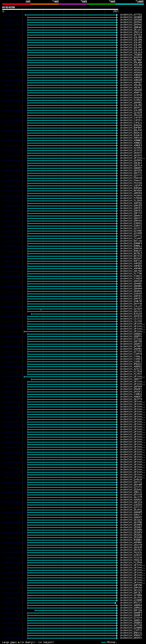Screen dimensions: 146x644
Task: Click the orange ~40% identity legend segment
Action: click(x=45, y=4)
